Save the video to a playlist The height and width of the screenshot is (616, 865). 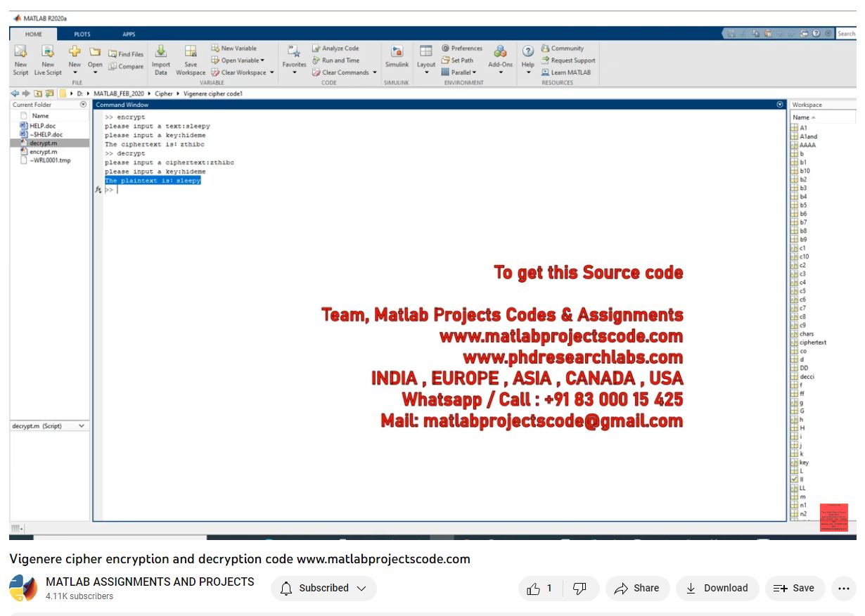(x=794, y=589)
